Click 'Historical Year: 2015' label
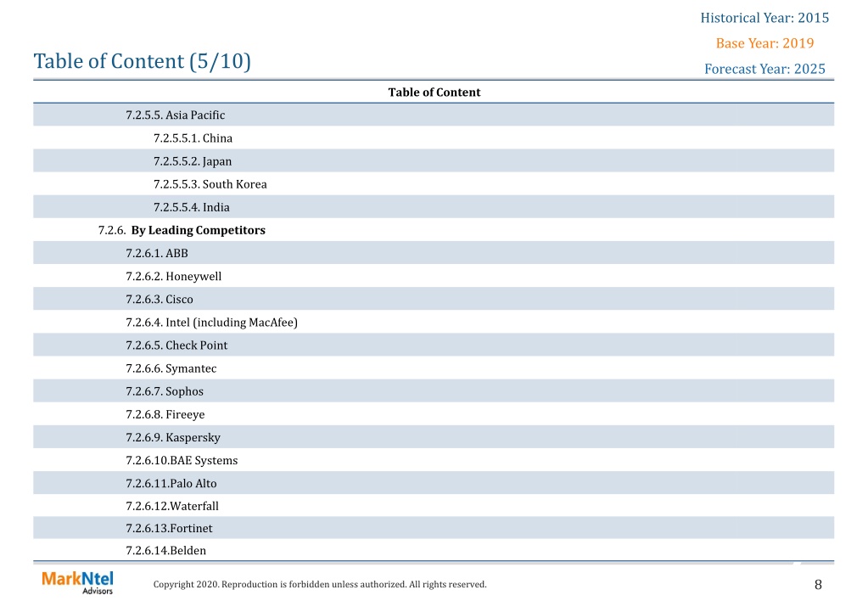Viewport: 868px width, 601px height. 764,18
